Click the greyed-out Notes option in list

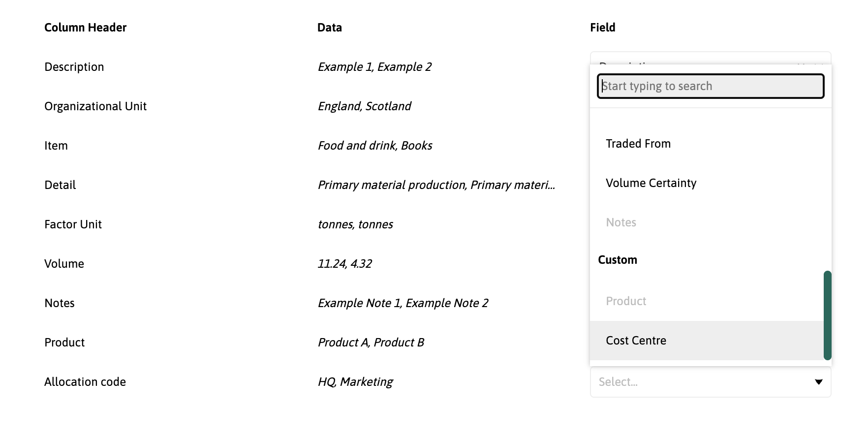[x=621, y=222]
